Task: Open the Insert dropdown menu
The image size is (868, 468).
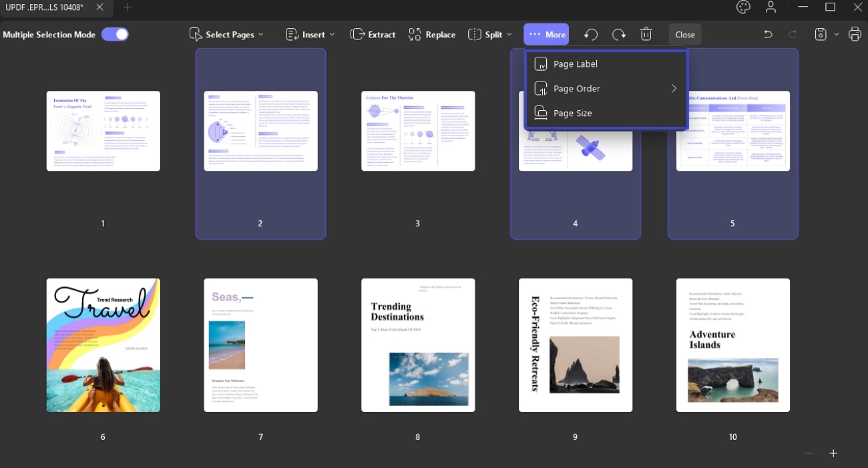Action: (x=310, y=34)
